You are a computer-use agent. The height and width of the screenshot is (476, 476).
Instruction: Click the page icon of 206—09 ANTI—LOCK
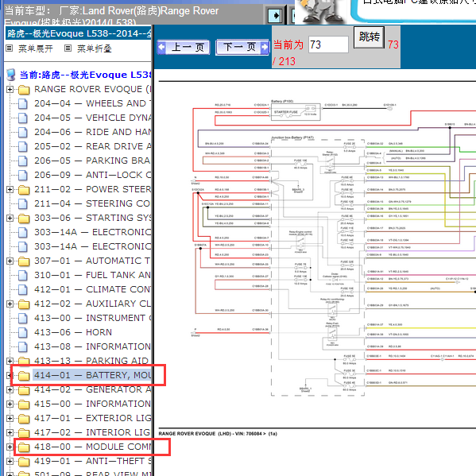[x=23, y=175]
